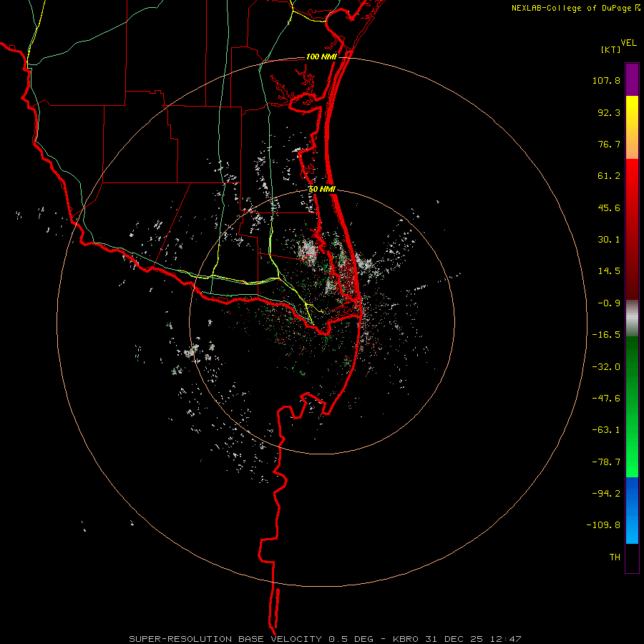Click the purple segment of velocity color bar
644x644 pixels.
[632, 79]
